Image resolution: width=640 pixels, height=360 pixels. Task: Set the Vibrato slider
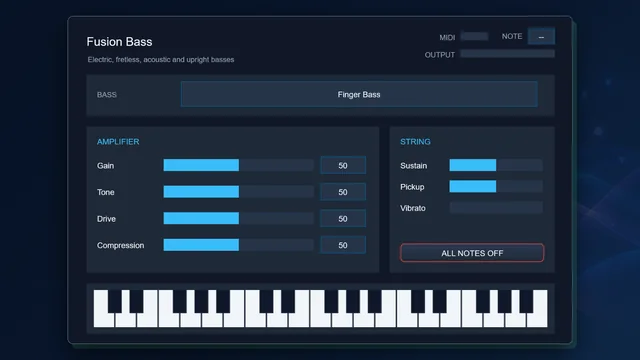tap(496, 208)
